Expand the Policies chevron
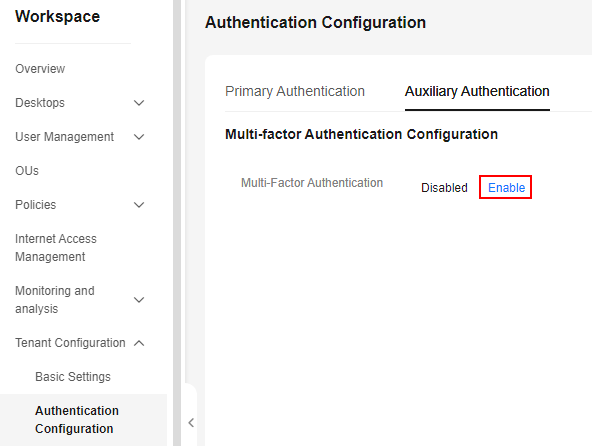Viewport: 592px width, 446px height. [139, 205]
